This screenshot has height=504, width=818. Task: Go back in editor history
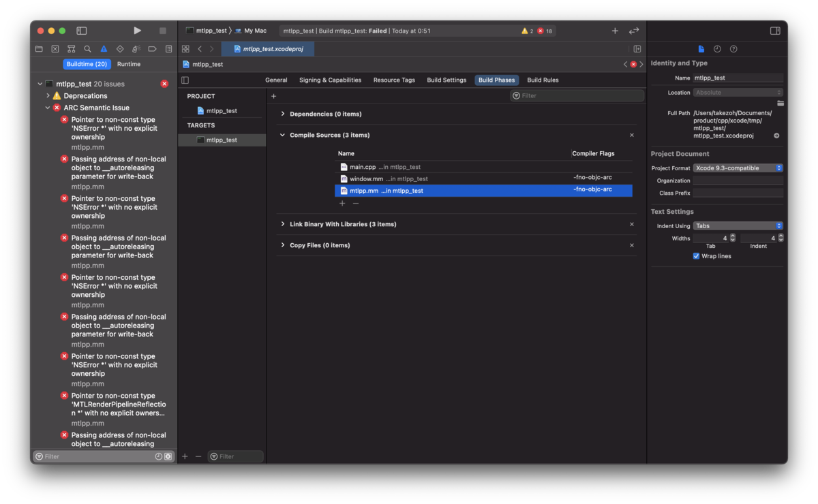coord(200,49)
